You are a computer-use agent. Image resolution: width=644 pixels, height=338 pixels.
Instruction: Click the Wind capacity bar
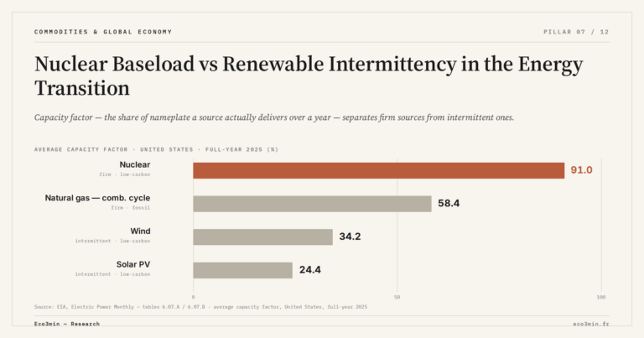[262, 237]
